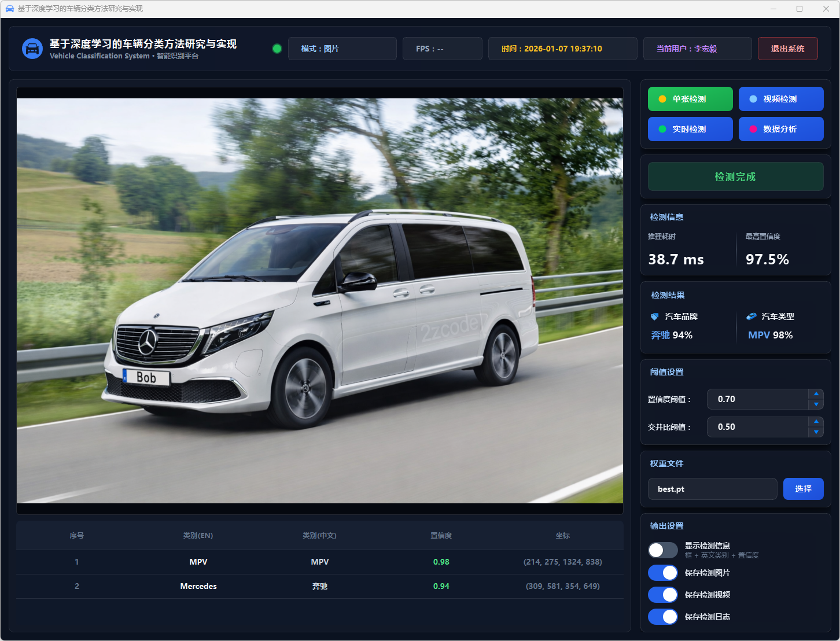
Task: Click the 模式：图片 mode indicator
Action: click(342, 49)
